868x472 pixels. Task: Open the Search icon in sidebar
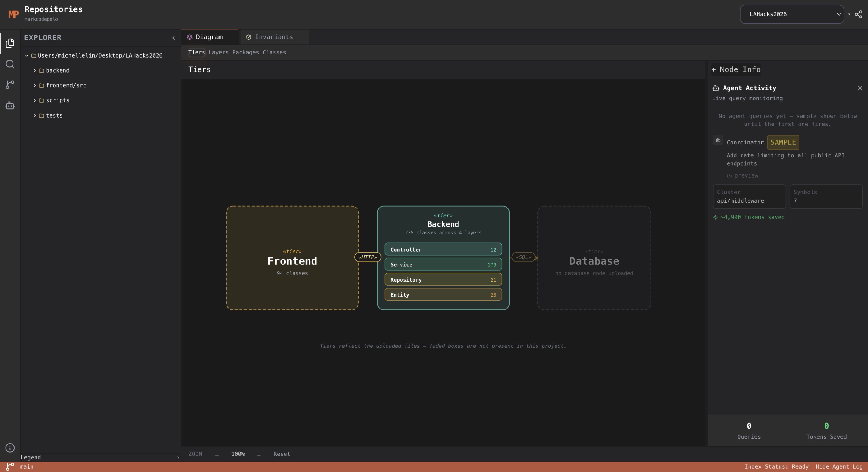pyautogui.click(x=10, y=64)
